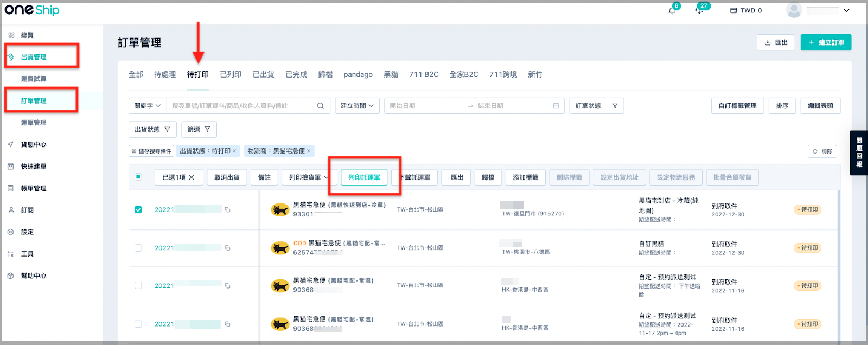This screenshot has height=345, width=868.
Task: Open the 問題回報 feedback tab
Action: point(859,152)
